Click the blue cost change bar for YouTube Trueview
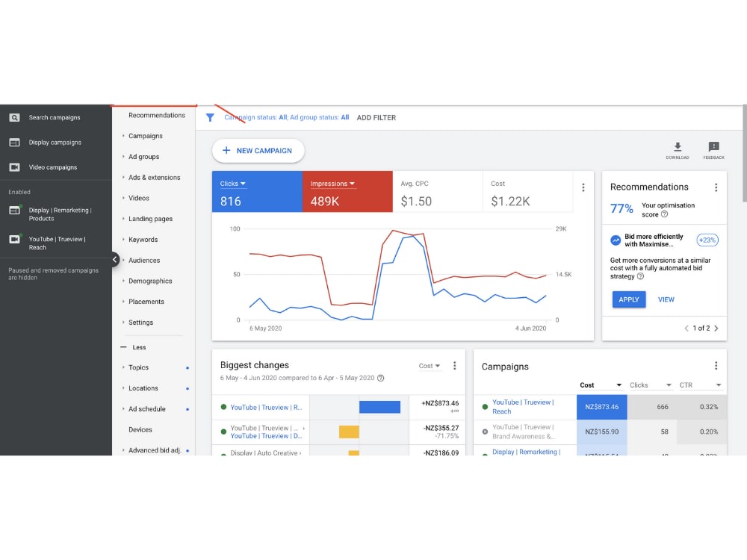Image resolution: width=747 pixels, height=560 pixels. [379, 407]
